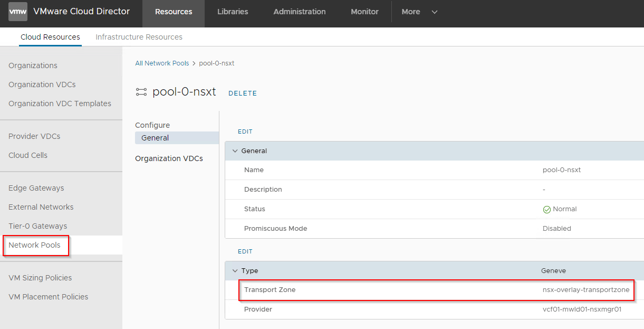The height and width of the screenshot is (329, 644).
Task: Go to the Libraries menu
Action: [233, 12]
